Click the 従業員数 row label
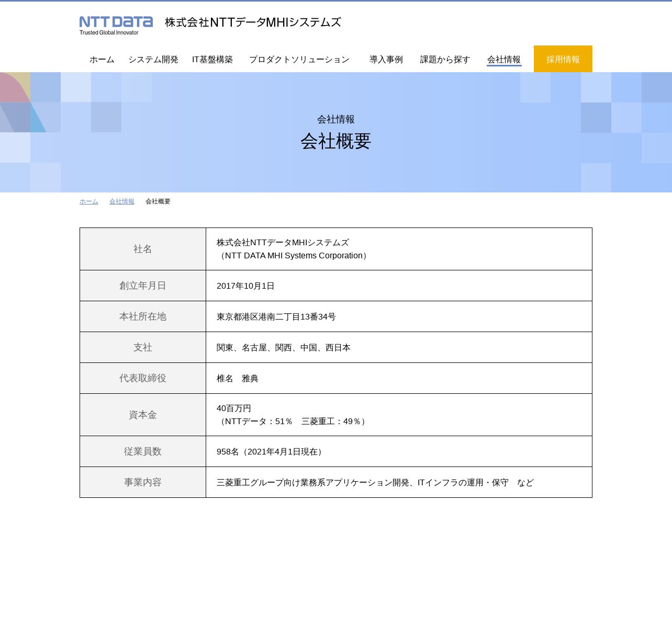672x637 pixels. [143, 451]
